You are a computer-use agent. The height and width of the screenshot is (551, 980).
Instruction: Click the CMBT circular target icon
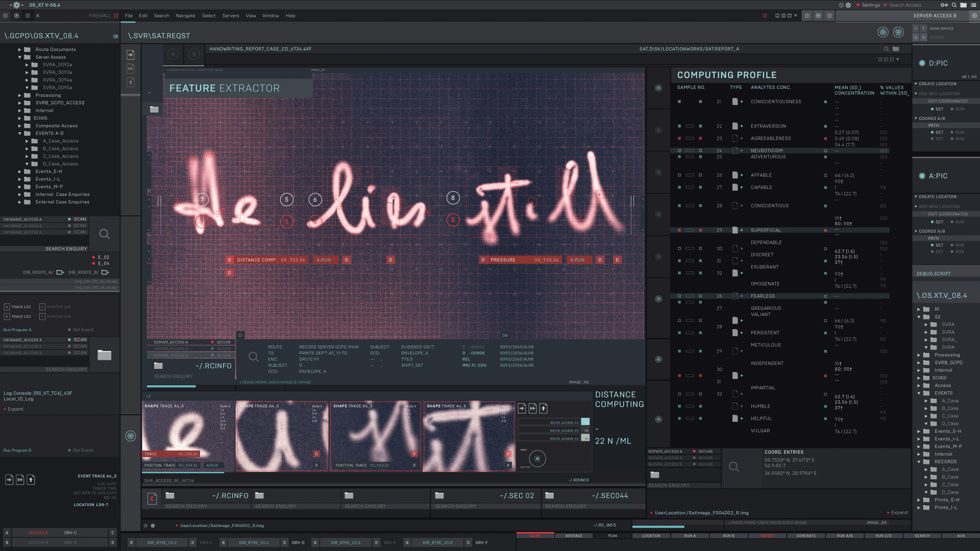(537, 459)
